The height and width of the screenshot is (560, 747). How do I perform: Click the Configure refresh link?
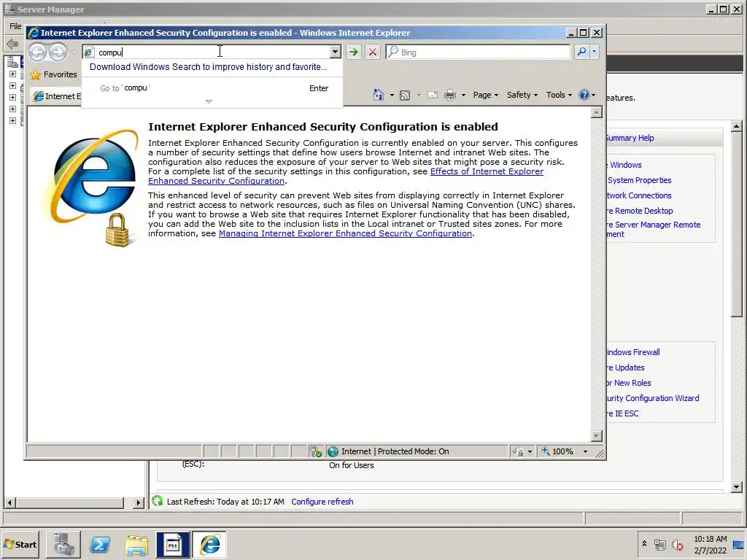click(x=322, y=502)
